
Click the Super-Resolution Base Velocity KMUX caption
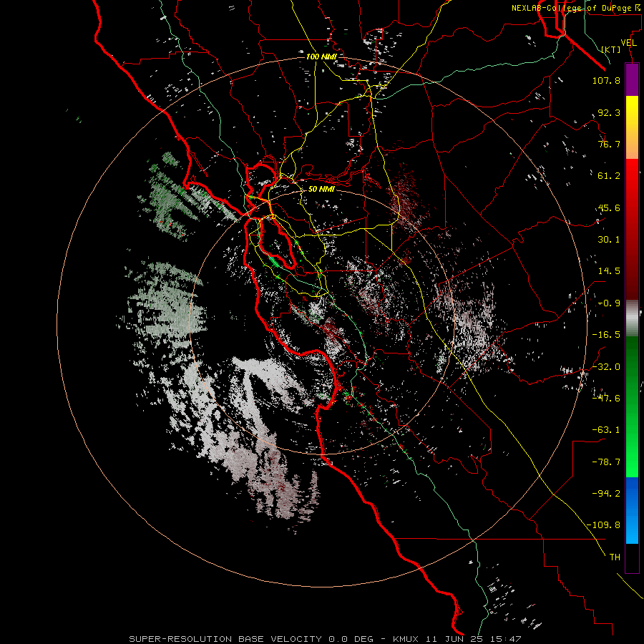point(326,639)
